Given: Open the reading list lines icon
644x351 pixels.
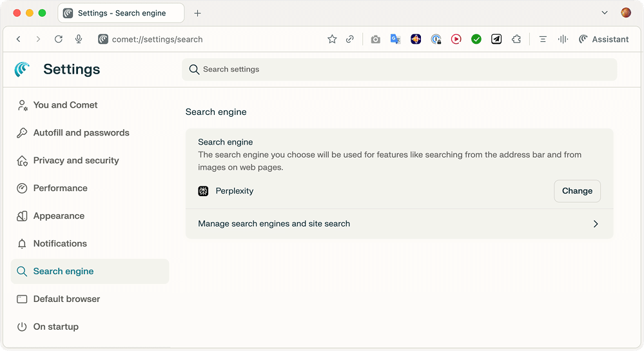Looking at the screenshot, I should tap(543, 39).
